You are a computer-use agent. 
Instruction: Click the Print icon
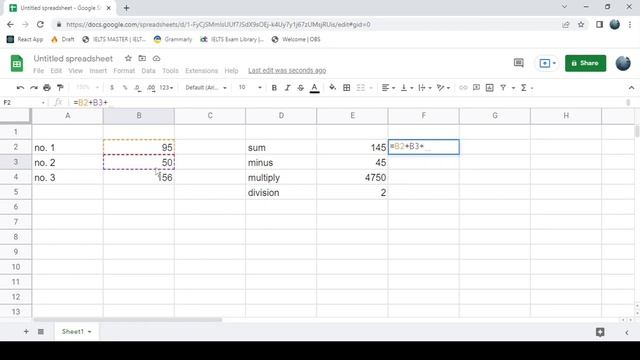coord(47,88)
